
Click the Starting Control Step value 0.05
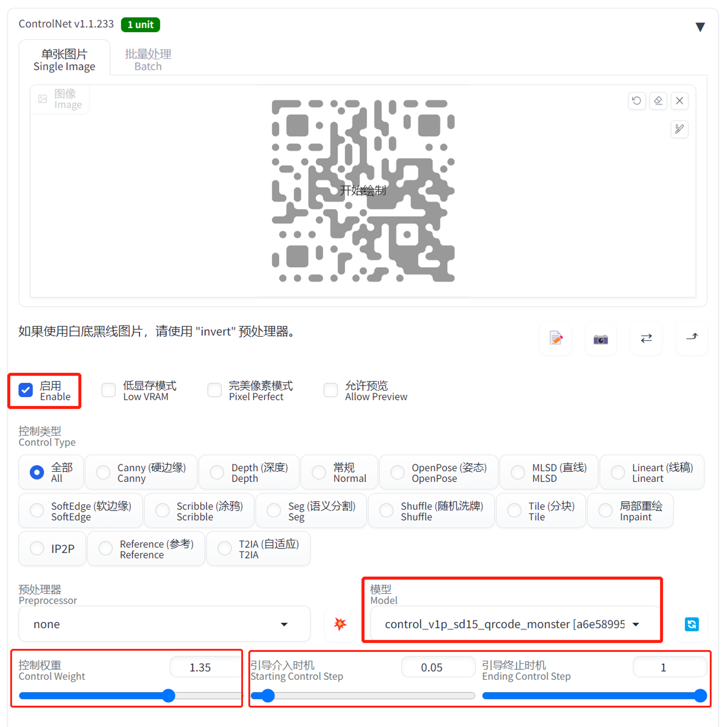(438, 667)
